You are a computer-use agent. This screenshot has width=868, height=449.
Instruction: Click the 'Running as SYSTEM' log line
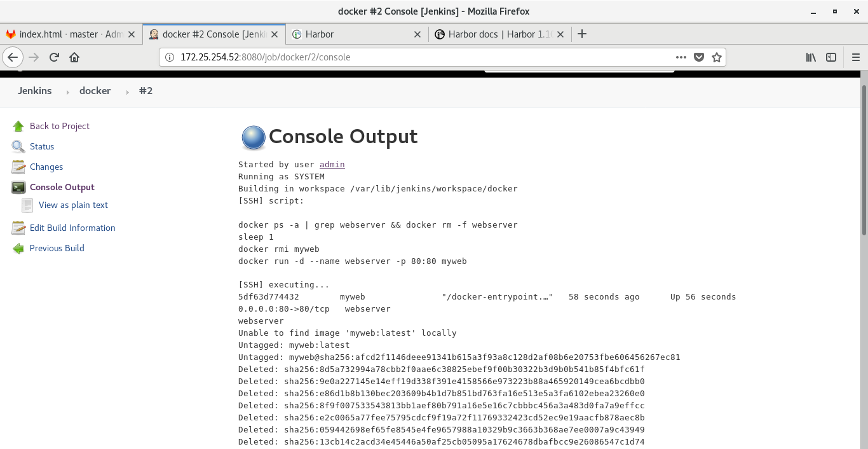tap(281, 176)
